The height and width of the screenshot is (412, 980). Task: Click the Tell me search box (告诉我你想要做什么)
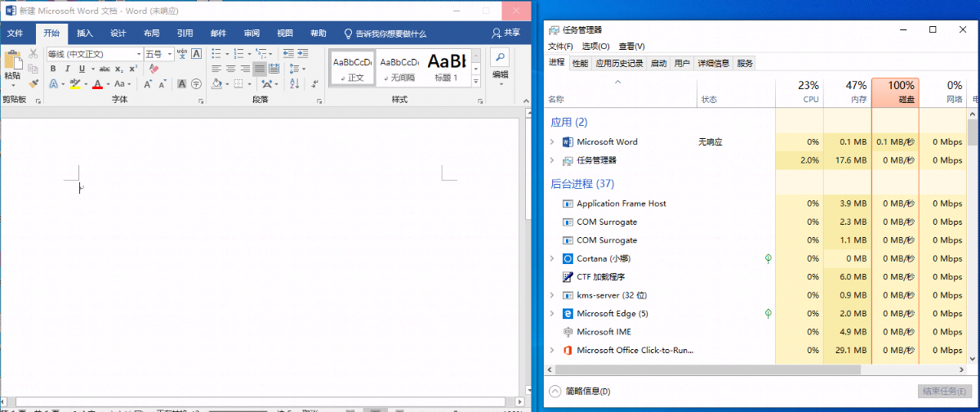click(385, 34)
